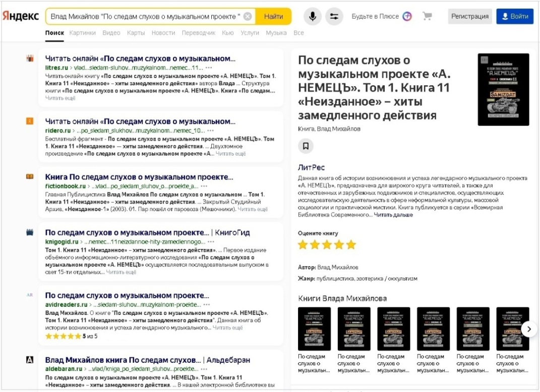The image size is (540, 392).
Task: Open the ЛитРес source heading
Action: point(311,168)
